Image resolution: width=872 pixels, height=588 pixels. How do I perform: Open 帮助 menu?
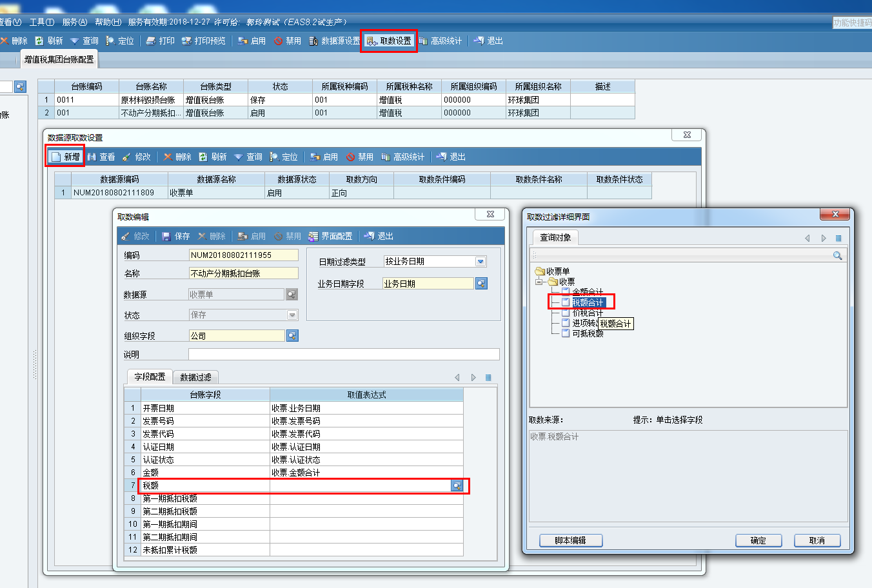(108, 22)
